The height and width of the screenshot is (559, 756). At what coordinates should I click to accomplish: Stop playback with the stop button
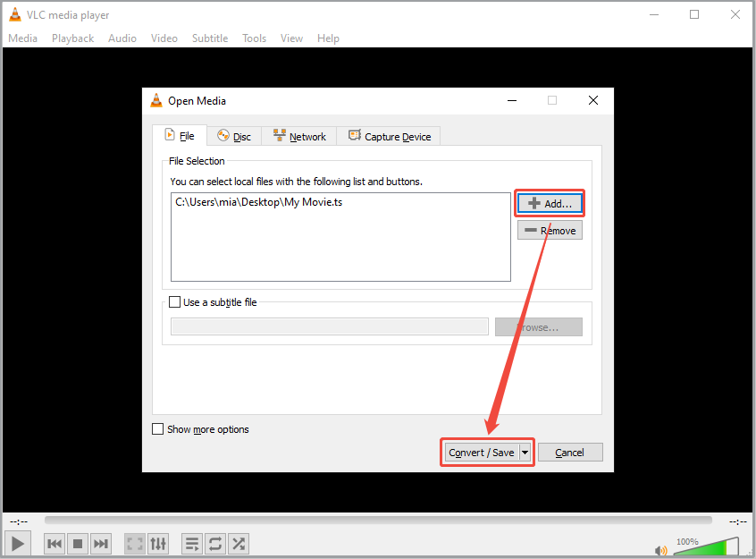pyautogui.click(x=78, y=544)
